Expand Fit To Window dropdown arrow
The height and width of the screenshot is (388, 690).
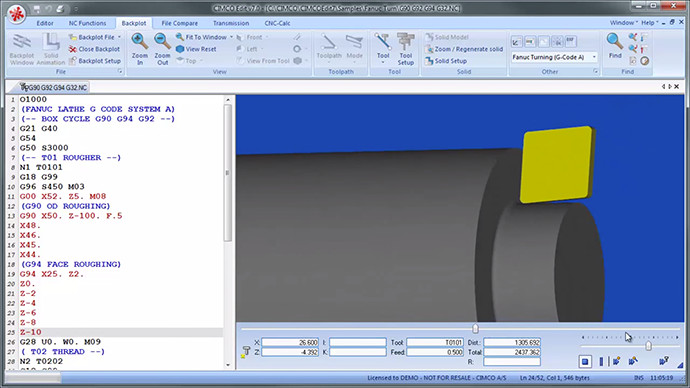pyautogui.click(x=231, y=37)
